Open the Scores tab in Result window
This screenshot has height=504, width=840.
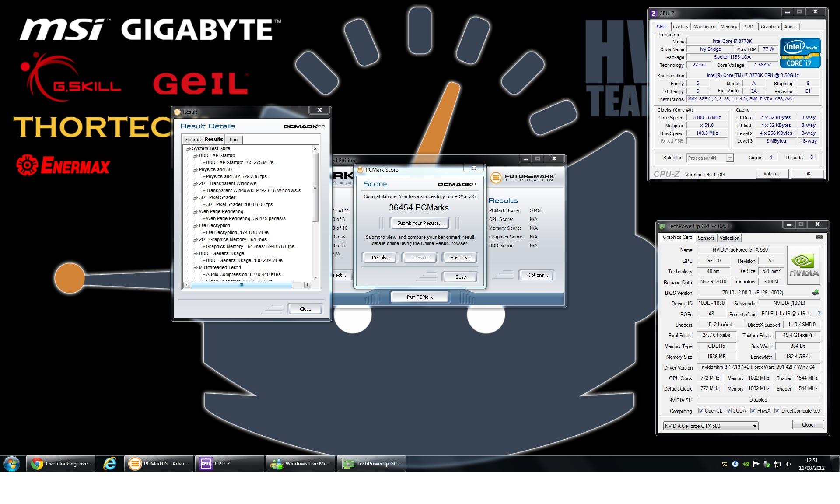click(192, 140)
